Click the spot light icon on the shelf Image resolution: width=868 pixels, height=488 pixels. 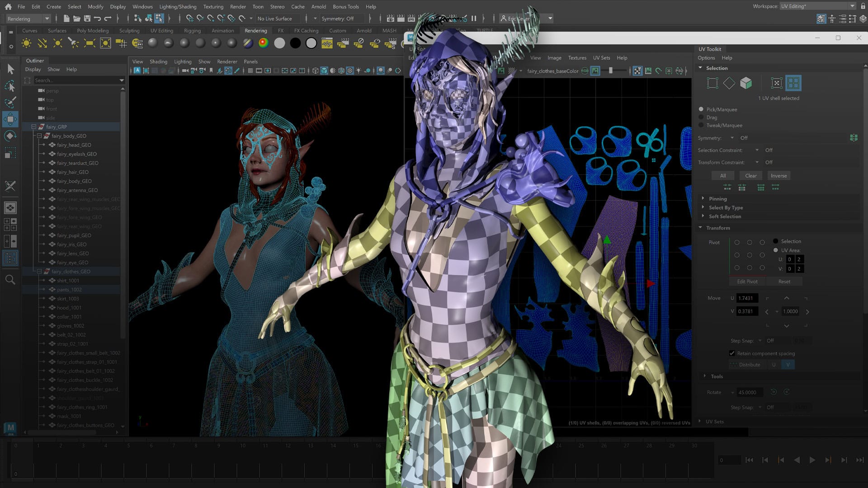(73, 43)
